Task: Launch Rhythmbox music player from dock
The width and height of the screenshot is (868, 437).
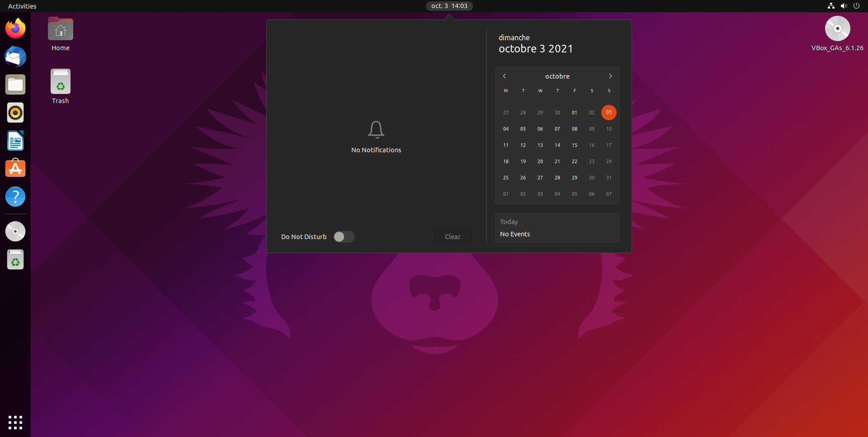Action: pos(15,113)
